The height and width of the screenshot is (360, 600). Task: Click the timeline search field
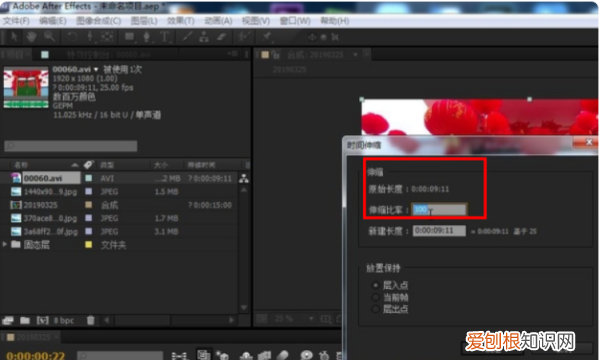click(x=121, y=355)
